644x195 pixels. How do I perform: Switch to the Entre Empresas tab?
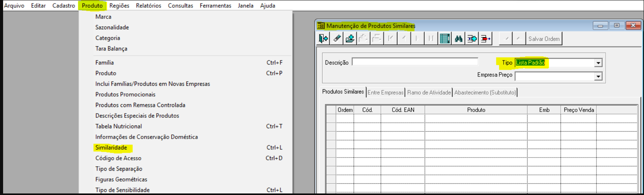[x=386, y=93]
